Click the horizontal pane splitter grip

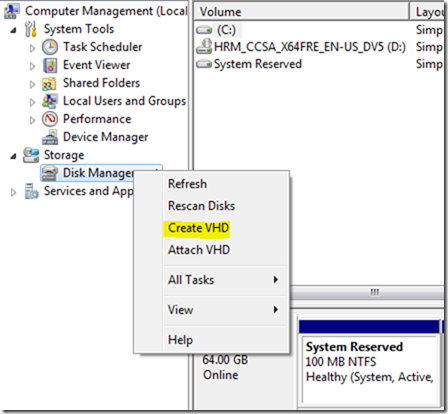(375, 292)
